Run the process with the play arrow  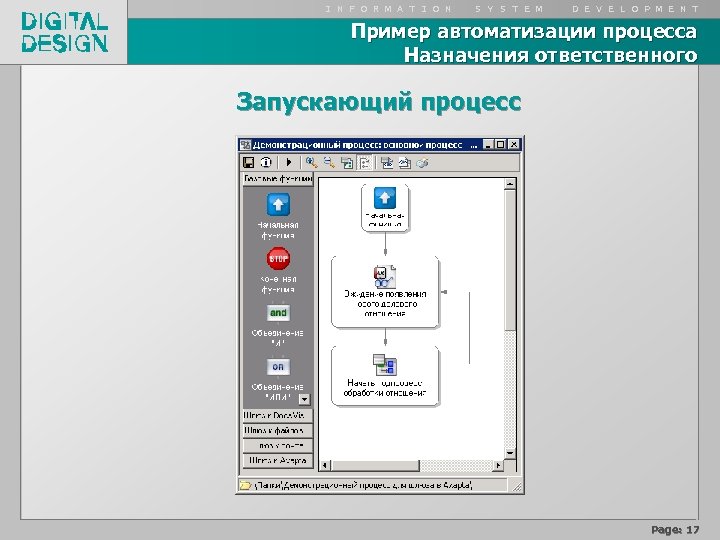[x=289, y=163]
